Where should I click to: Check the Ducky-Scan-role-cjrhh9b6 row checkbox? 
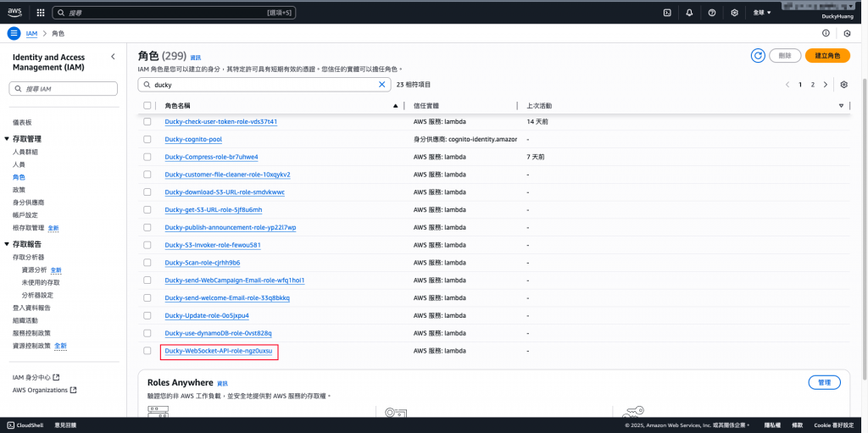point(147,263)
